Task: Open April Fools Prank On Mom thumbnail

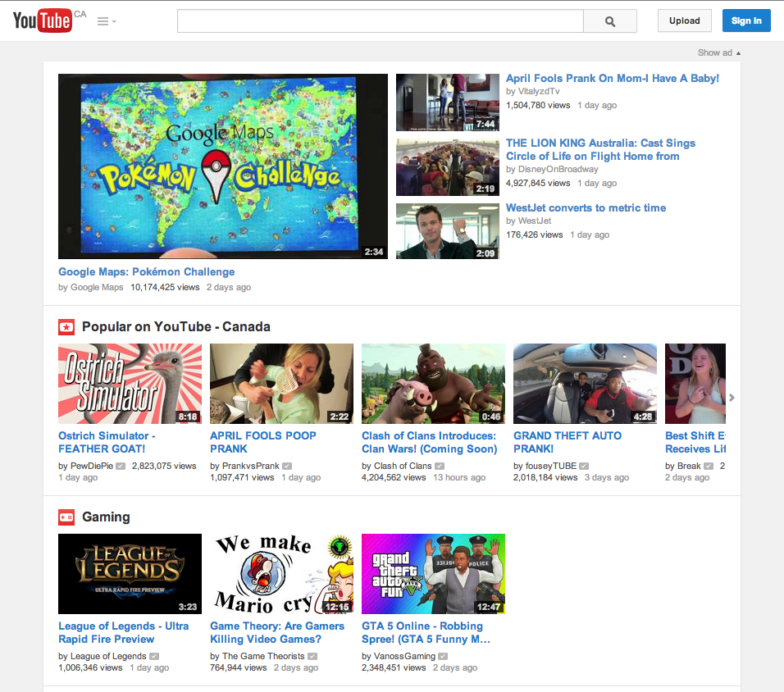Action: [448, 102]
